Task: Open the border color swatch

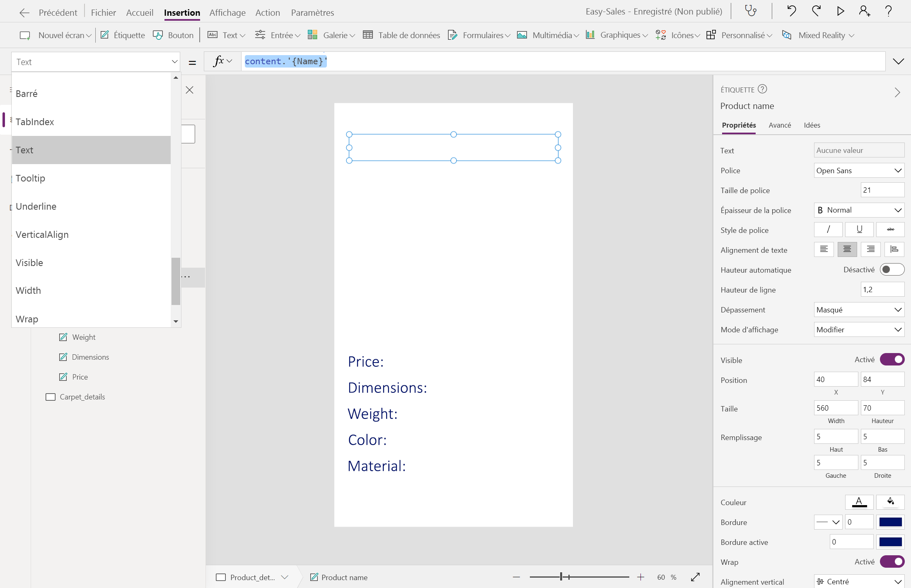Action: tap(890, 522)
